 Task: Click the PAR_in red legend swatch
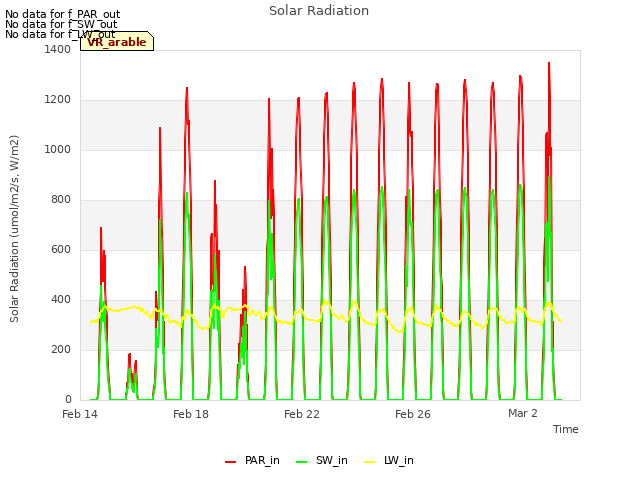(230, 462)
